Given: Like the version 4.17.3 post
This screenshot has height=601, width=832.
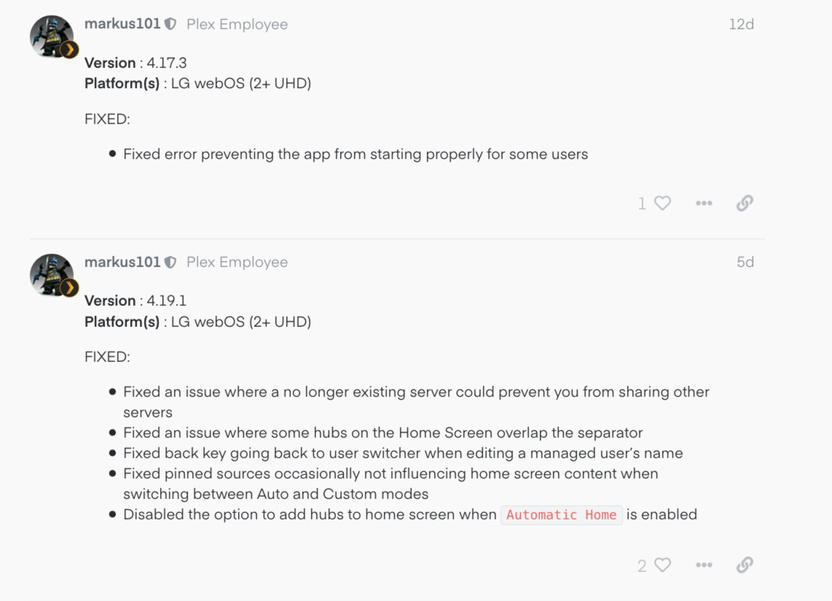Looking at the screenshot, I should (x=663, y=203).
